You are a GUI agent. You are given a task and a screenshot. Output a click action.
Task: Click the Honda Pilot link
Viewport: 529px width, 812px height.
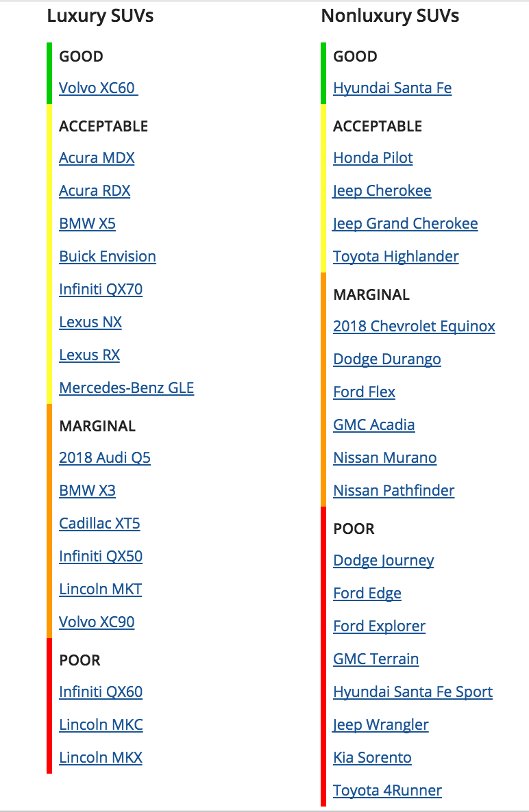[x=373, y=158]
